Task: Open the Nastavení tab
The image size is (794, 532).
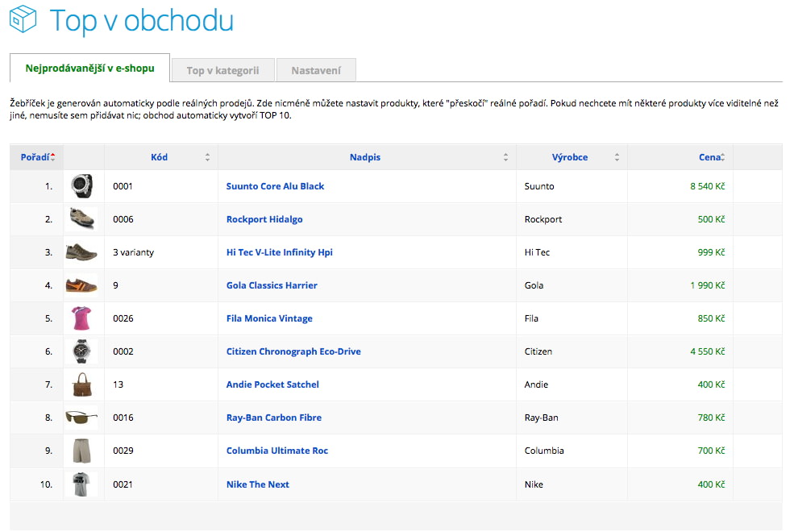Action: [x=316, y=70]
